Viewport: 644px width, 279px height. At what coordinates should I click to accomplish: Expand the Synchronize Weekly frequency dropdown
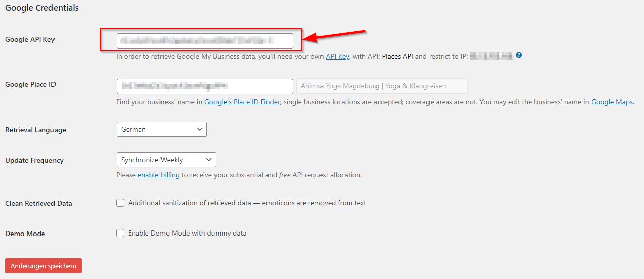pos(166,160)
